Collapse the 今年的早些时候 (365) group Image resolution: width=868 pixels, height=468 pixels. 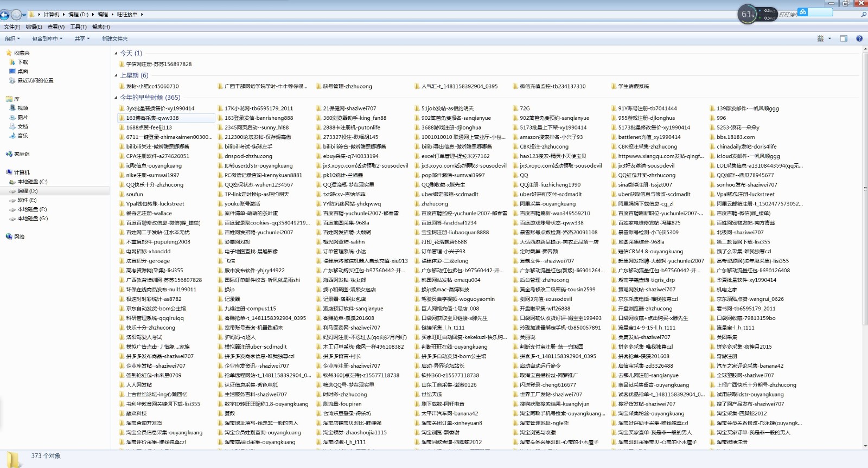[x=116, y=98]
